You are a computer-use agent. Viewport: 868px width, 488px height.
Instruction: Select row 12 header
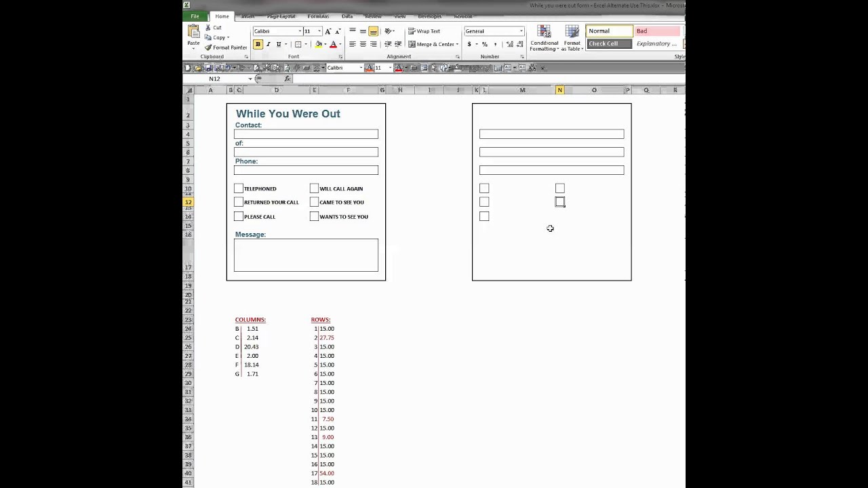(x=188, y=202)
